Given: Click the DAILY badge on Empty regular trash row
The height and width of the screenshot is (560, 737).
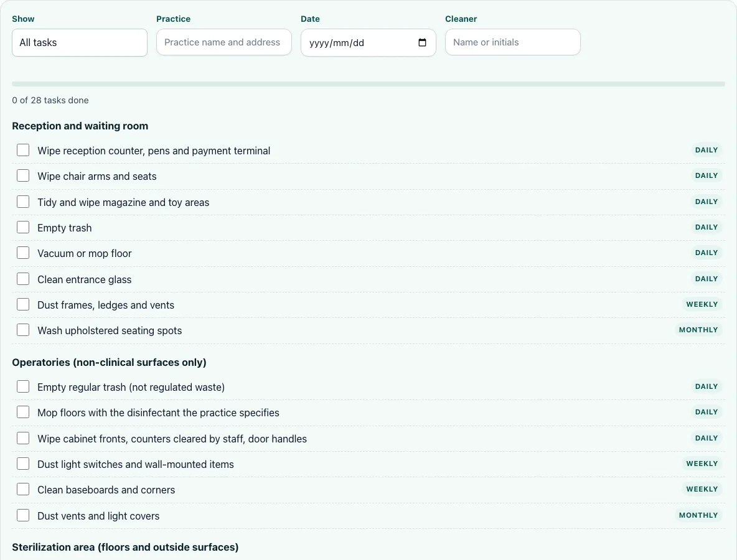Looking at the screenshot, I should [706, 386].
